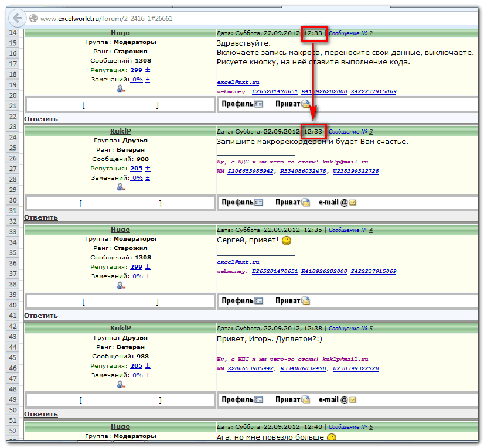Click webmoney R418926282008 in message № 2
Screen dimensions: 484x448
(x=324, y=91)
